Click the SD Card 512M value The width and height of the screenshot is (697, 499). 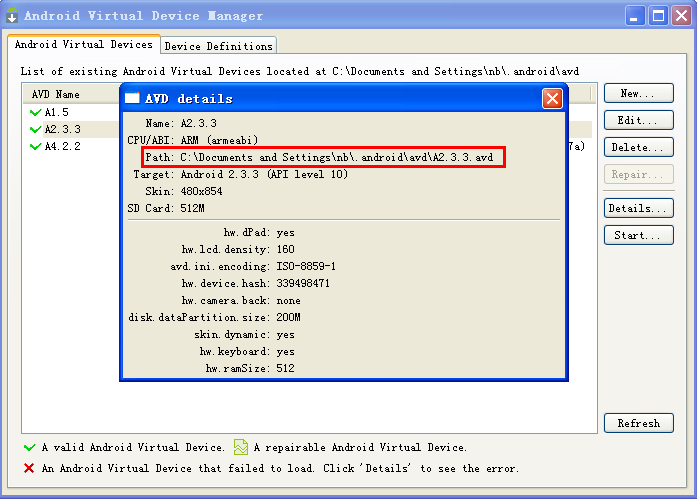(192, 208)
